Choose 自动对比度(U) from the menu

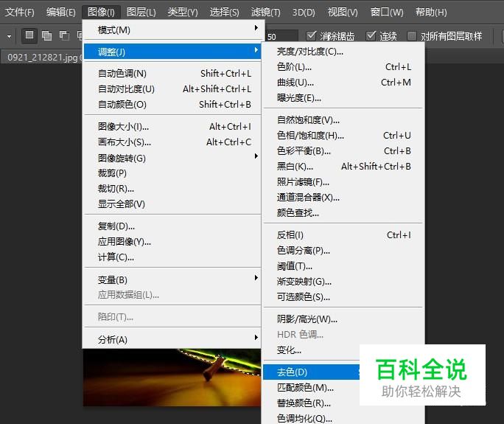[172, 88]
